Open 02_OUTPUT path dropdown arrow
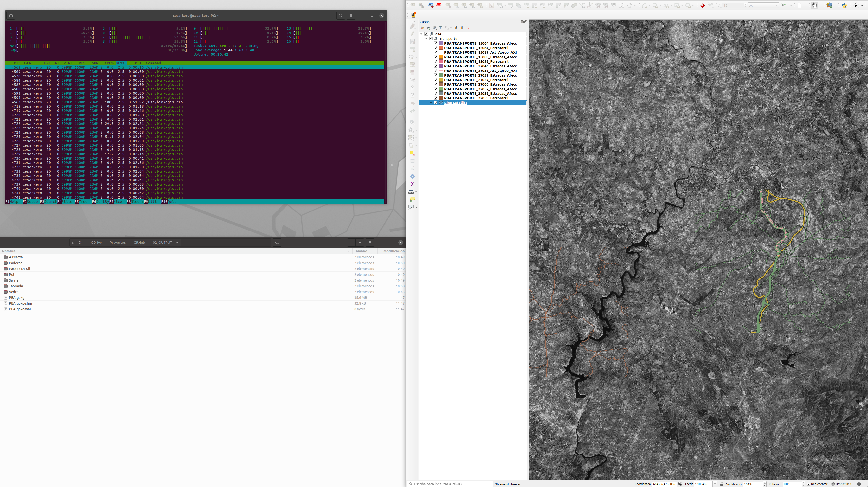Viewport: 868px width, 487px height. pos(177,243)
